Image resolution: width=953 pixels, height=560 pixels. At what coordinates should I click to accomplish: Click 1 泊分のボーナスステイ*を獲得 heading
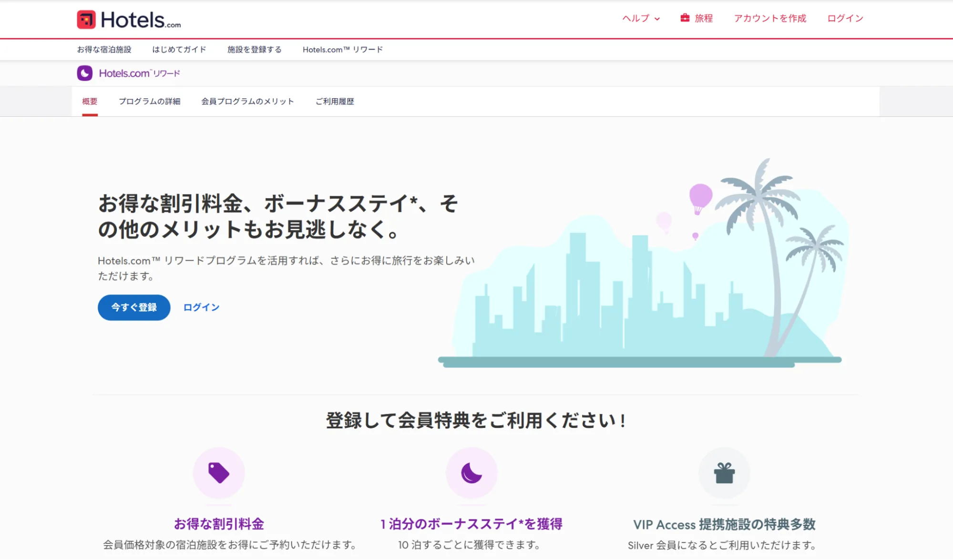pyautogui.click(x=471, y=524)
